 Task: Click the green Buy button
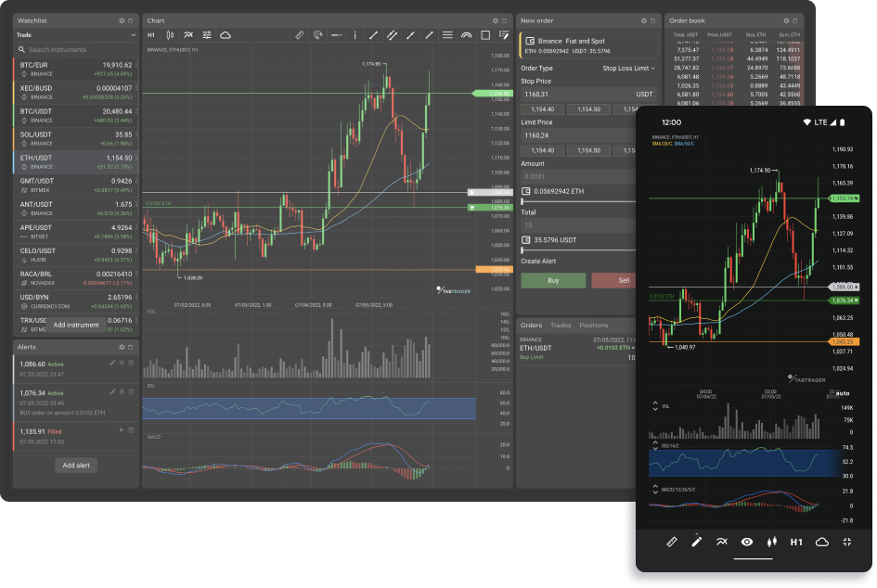pos(553,280)
